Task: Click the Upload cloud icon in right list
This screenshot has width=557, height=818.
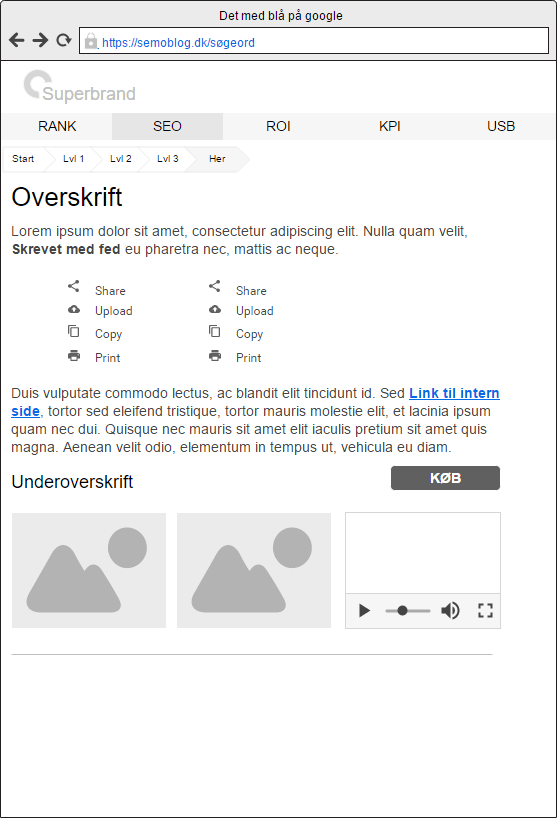Action: click(215, 309)
